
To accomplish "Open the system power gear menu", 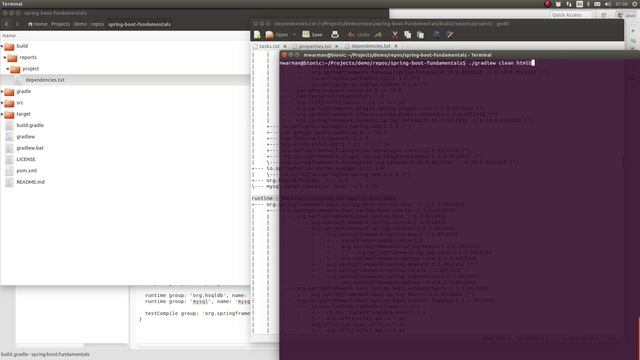I will tap(635, 4).
